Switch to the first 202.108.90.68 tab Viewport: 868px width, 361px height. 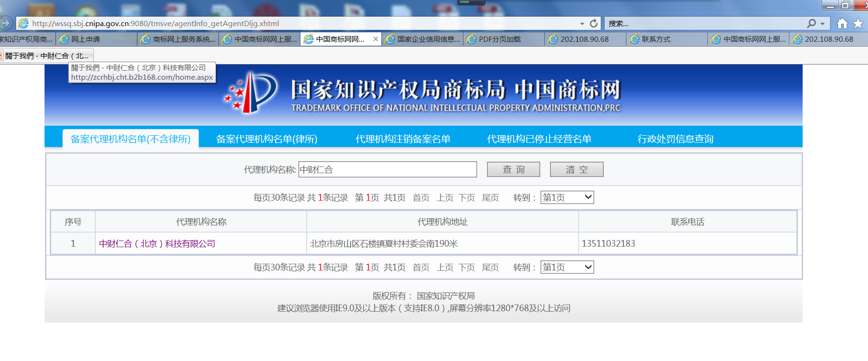586,39
